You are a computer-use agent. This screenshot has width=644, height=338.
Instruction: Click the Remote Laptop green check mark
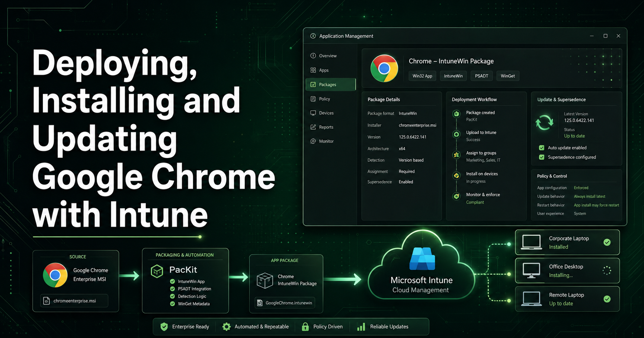click(x=607, y=299)
